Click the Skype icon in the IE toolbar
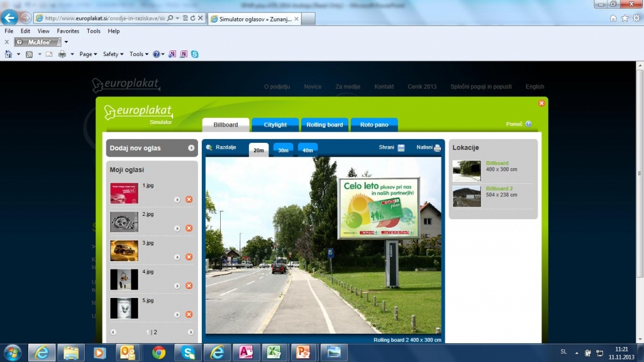This screenshot has height=362, width=644. (195, 54)
